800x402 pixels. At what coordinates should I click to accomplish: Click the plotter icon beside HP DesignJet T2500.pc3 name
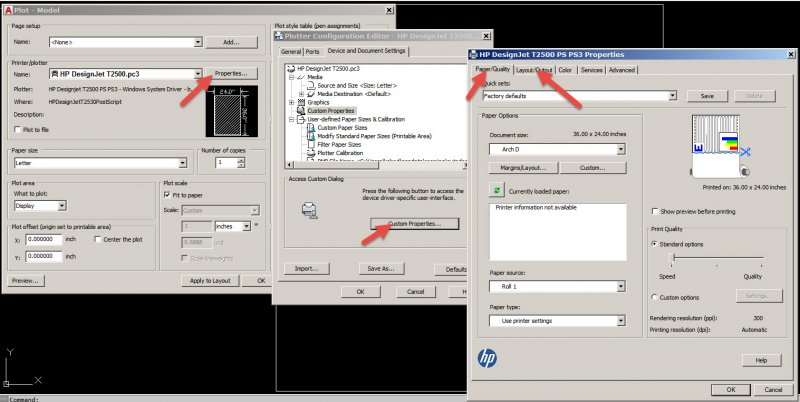click(x=55, y=74)
